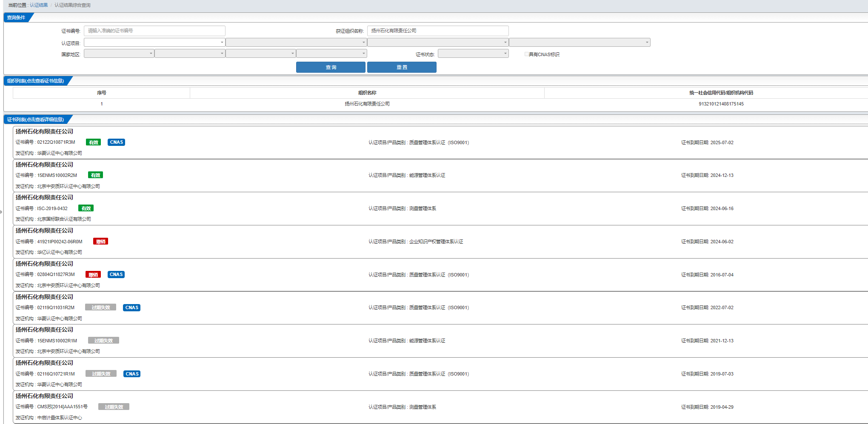This screenshot has width=868, height=424.
Task: Click the 重置 reset button
Action: tap(402, 67)
